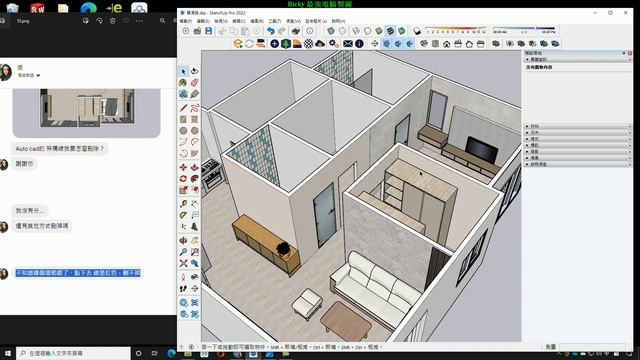Choose the Rectangle drawing tool
640x360 pixels.
[183, 119]
